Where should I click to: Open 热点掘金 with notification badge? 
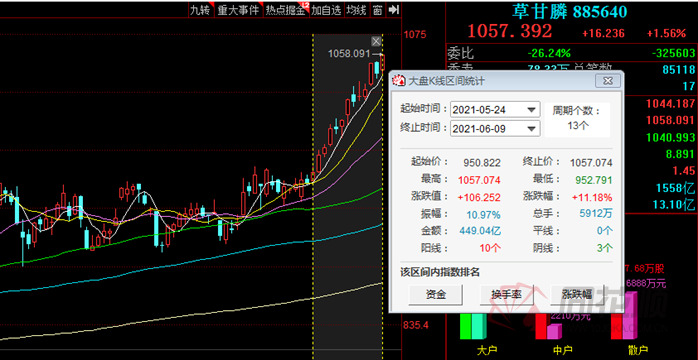tap(286, 10)
